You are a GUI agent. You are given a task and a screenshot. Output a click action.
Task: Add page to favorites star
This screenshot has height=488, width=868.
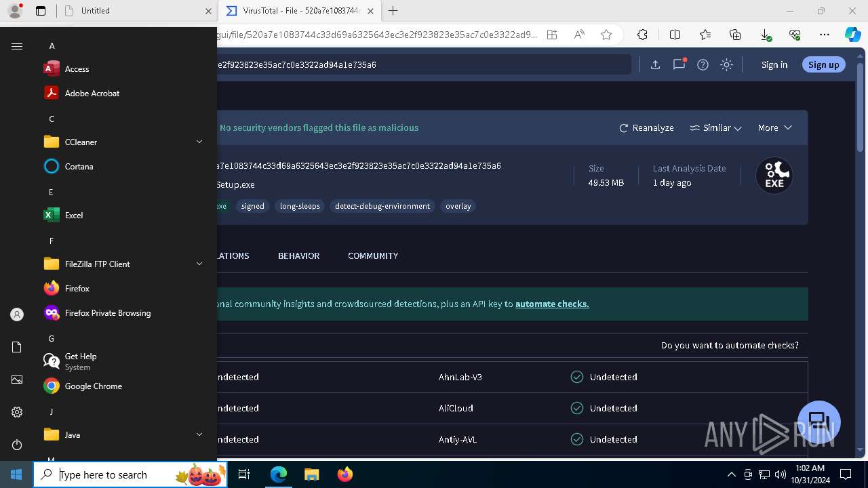606,35
